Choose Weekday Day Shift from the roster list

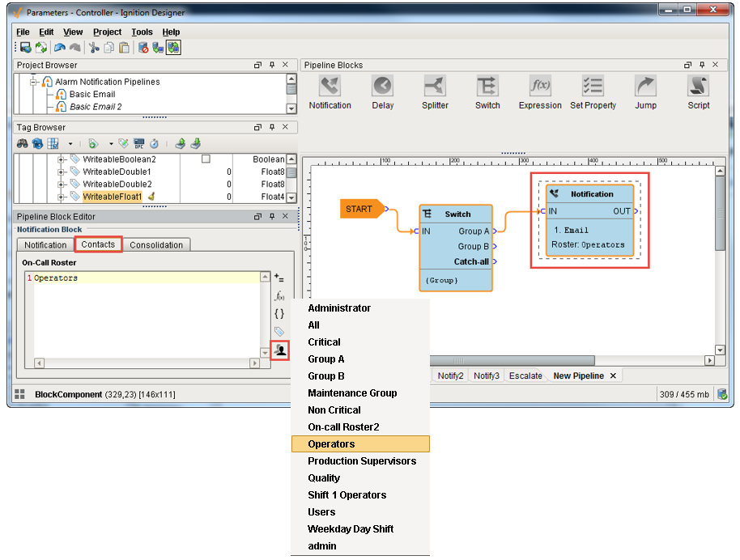(x=360, y=529)
